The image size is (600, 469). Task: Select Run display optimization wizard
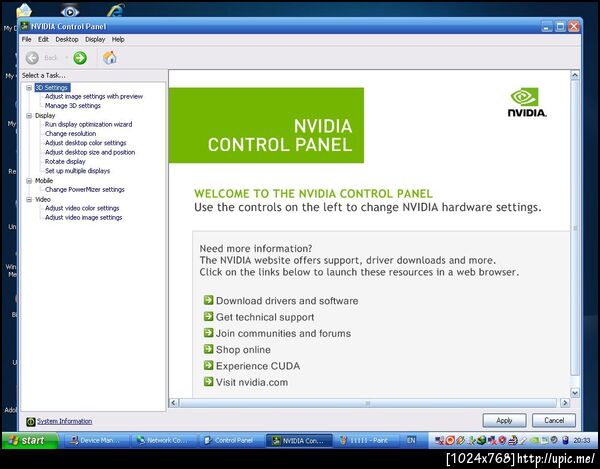88,124
